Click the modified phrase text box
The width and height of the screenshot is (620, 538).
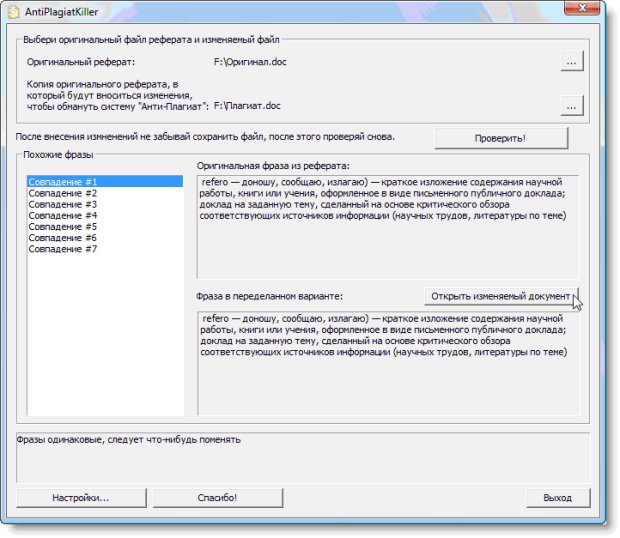point(389,363)
